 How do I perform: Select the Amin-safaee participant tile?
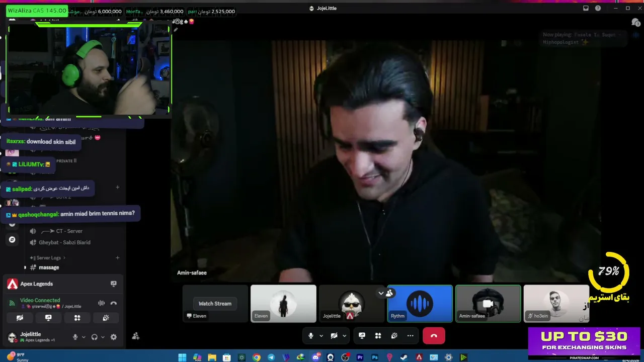click(x=488, y=304)
